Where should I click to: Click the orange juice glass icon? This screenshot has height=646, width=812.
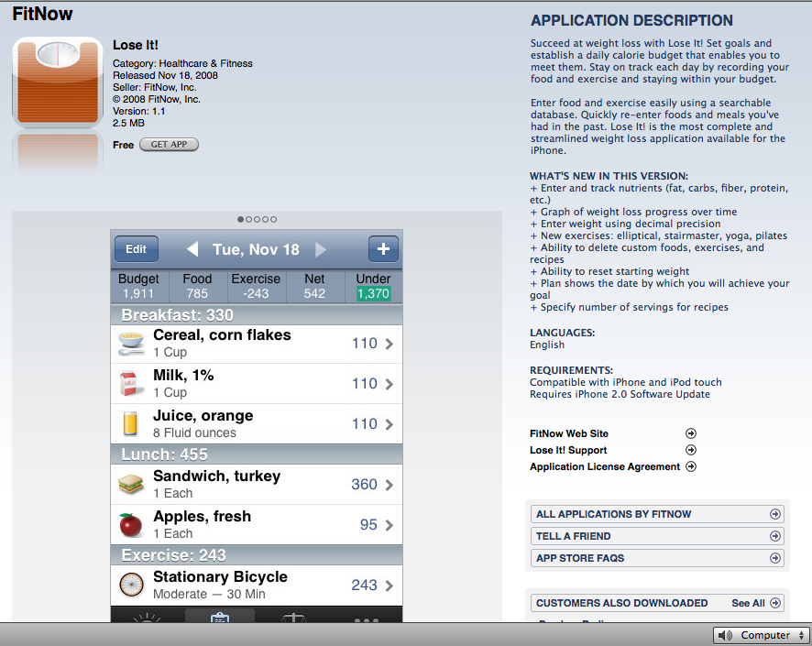point(130,423)
